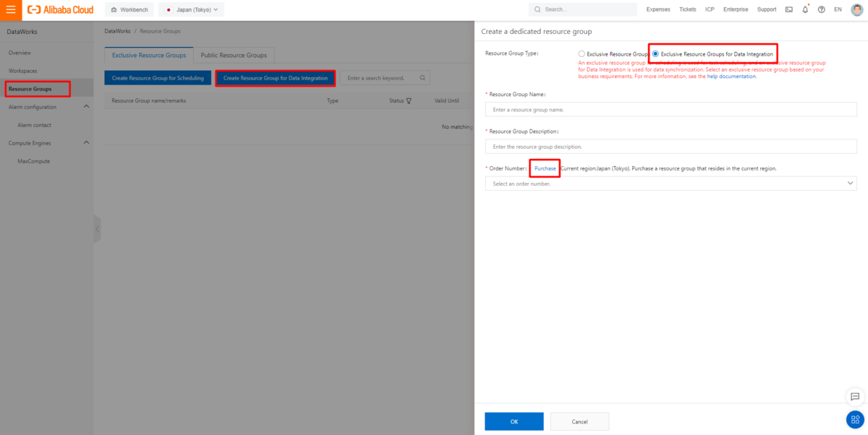
Task: Click the Resource Group Description field
Action: (x=671, y=147)
